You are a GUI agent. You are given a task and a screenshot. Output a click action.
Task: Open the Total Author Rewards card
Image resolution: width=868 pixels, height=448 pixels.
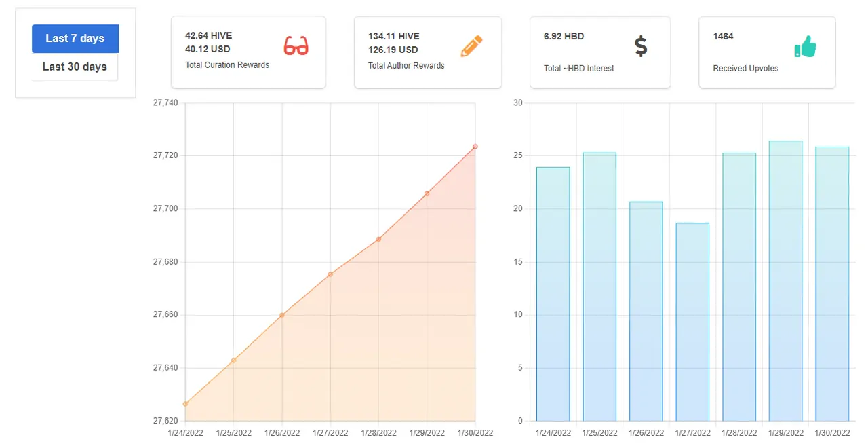point(428,52)
